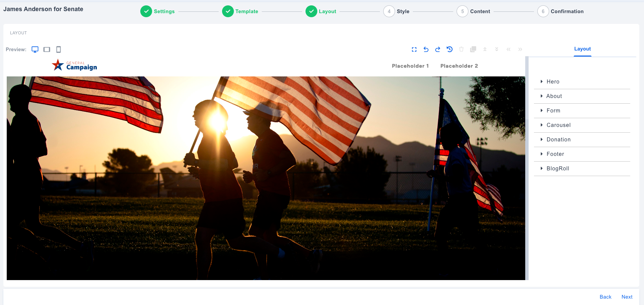Toggle fullscreen preview mode

414,49
